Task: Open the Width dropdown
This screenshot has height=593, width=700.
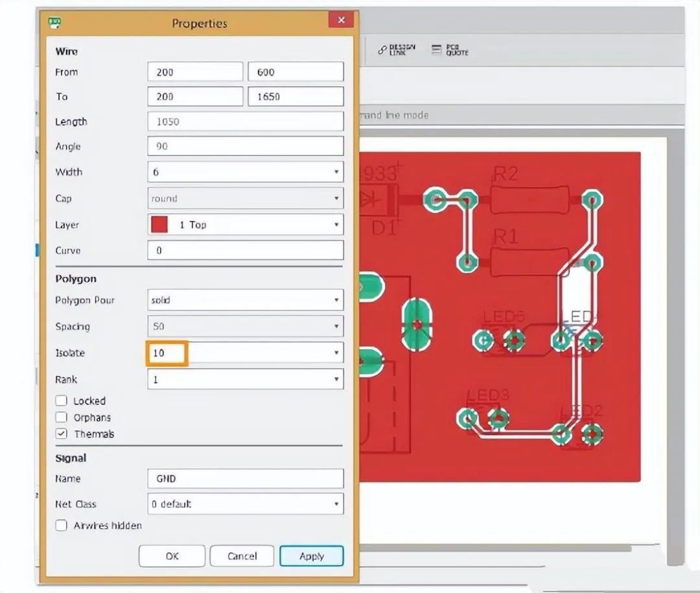Action: click(x=336, y=172)
